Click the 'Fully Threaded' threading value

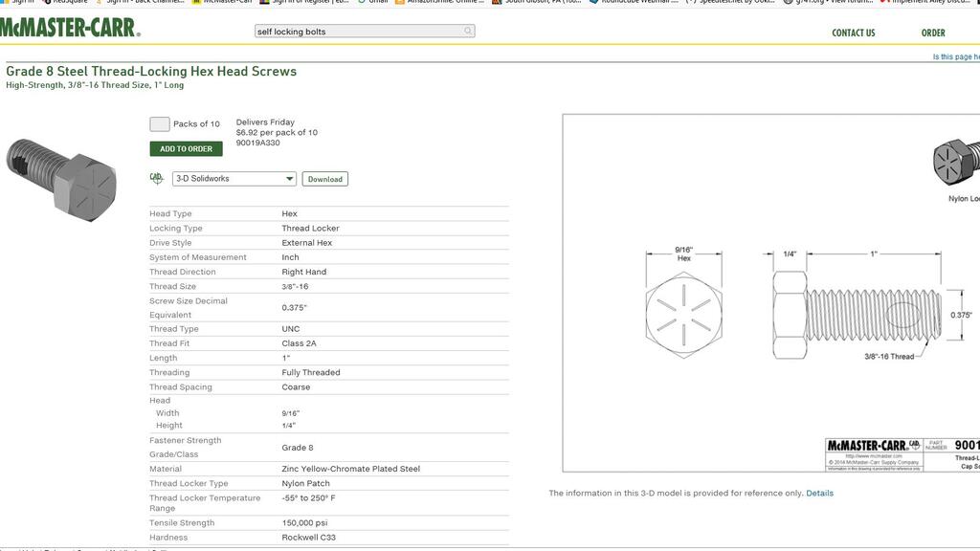coord(311,372)
